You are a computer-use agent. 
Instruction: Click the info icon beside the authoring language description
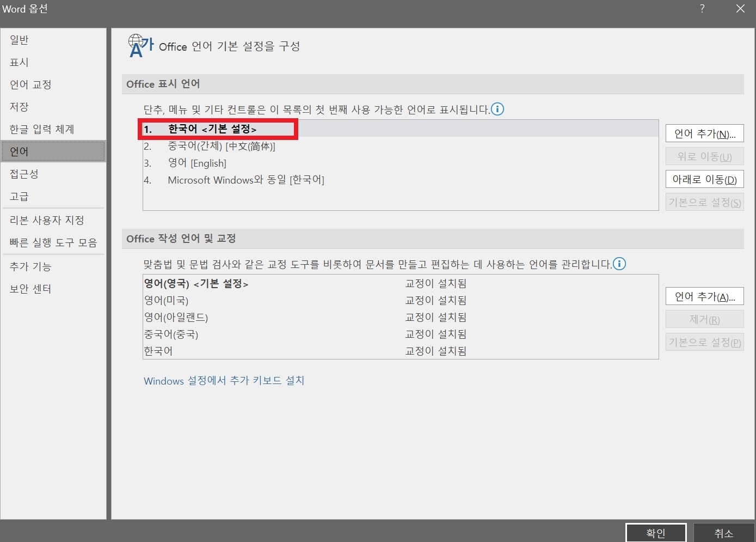pos(619,264)
